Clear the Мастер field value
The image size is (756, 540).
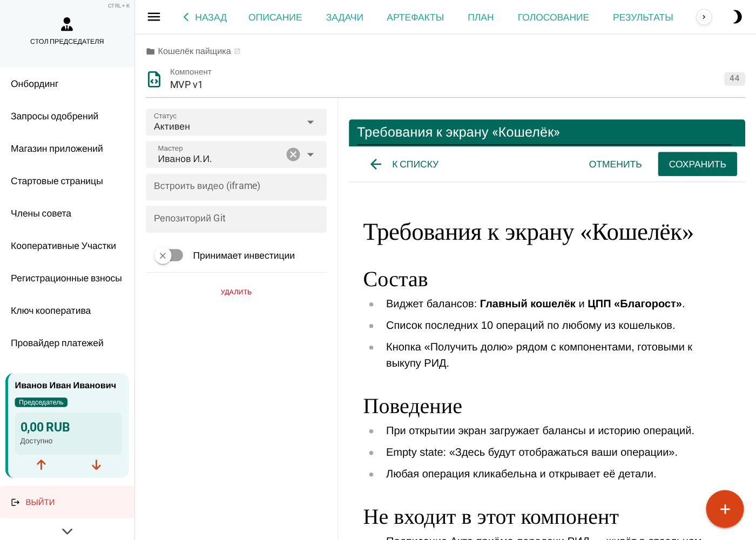pyautogui.click(x=293, y=154)
